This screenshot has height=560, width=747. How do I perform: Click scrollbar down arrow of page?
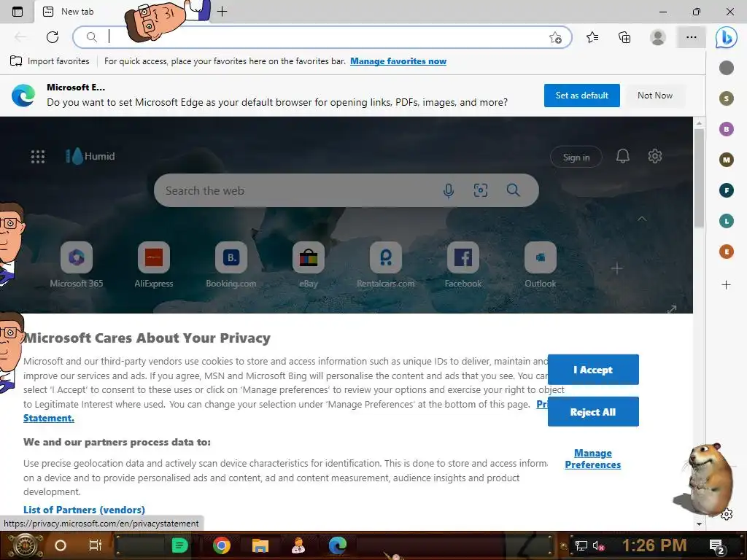(x=699, y=524)
